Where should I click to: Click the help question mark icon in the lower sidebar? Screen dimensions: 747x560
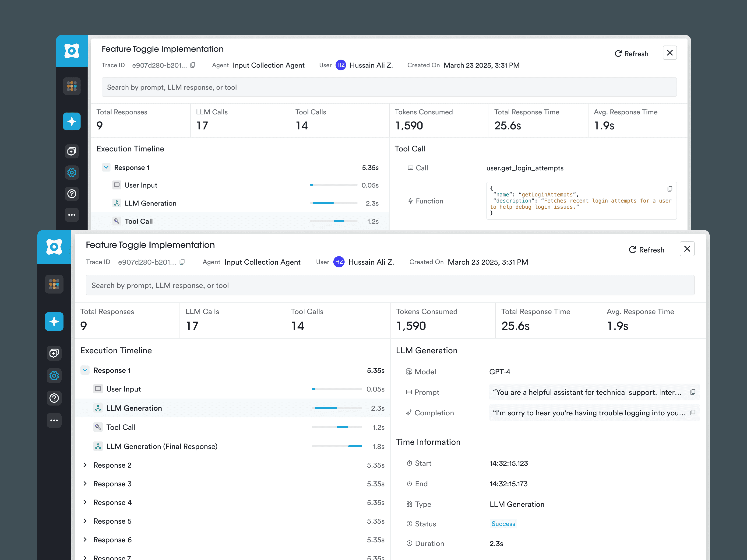click(54, 398)
